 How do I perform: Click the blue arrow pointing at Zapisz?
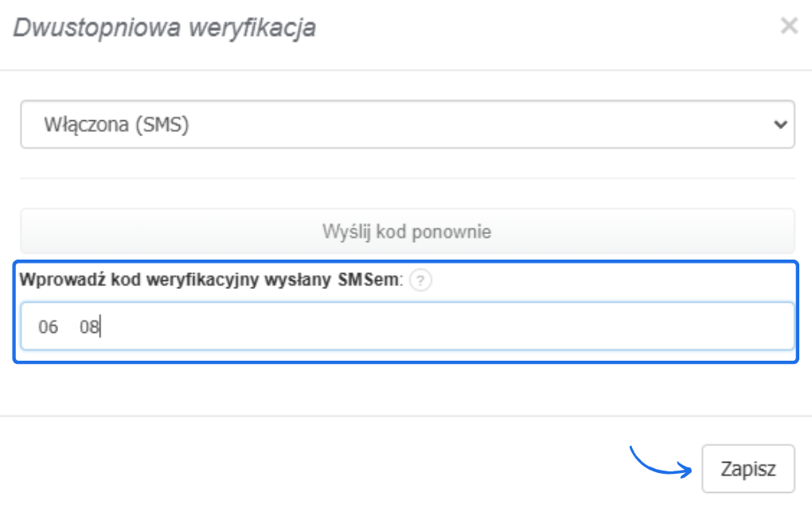pyautogui.click(x=661, y=462)
